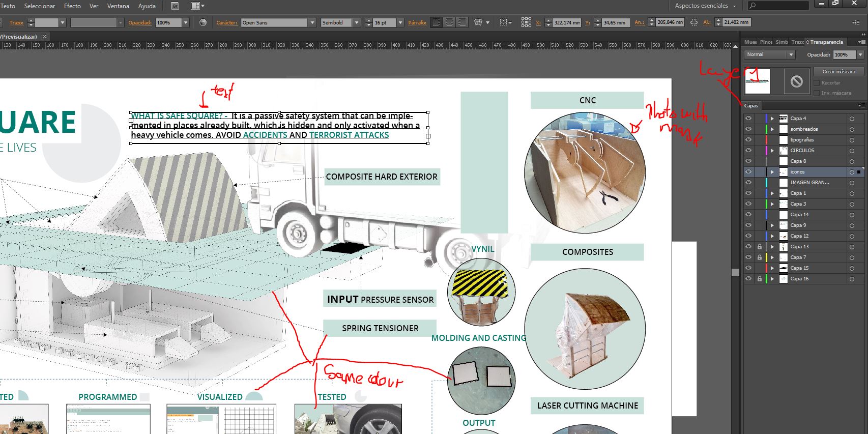Expand the iconos layer
868x434 pixels.
pos(772,172)
